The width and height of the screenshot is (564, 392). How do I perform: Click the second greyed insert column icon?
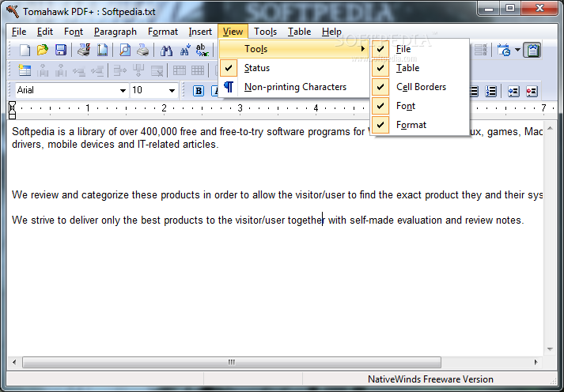click(60, 70)
